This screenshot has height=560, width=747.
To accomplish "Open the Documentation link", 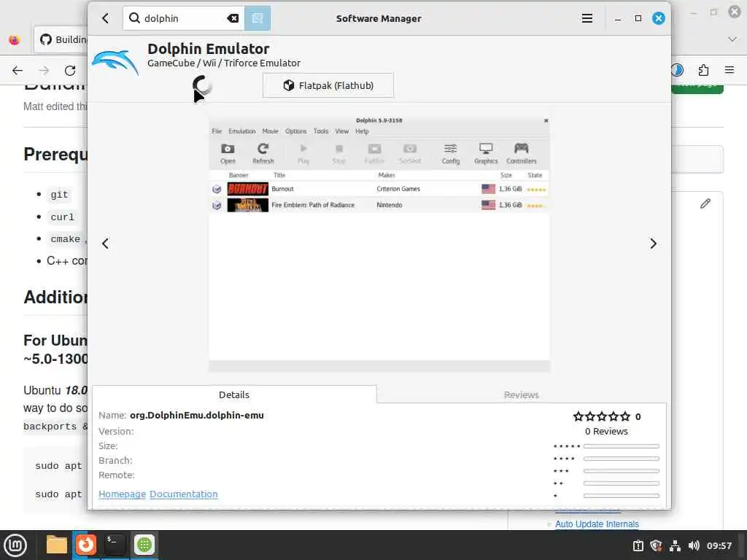I will [183, 494].
